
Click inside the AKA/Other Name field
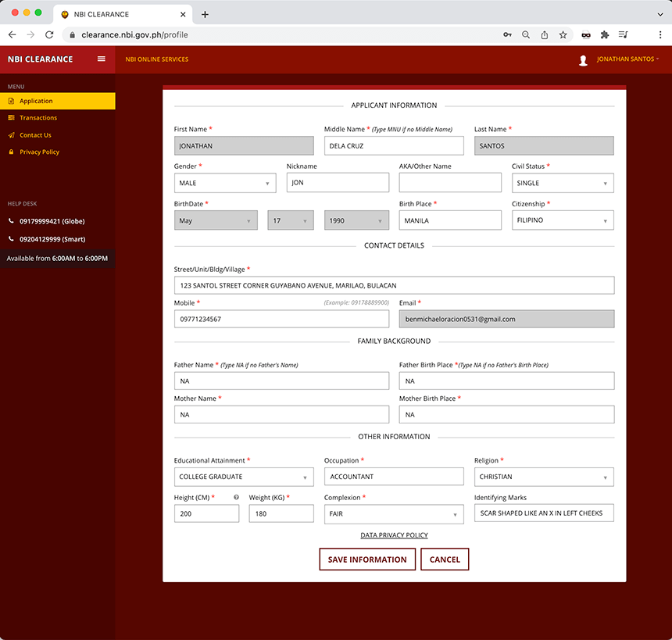450,182
